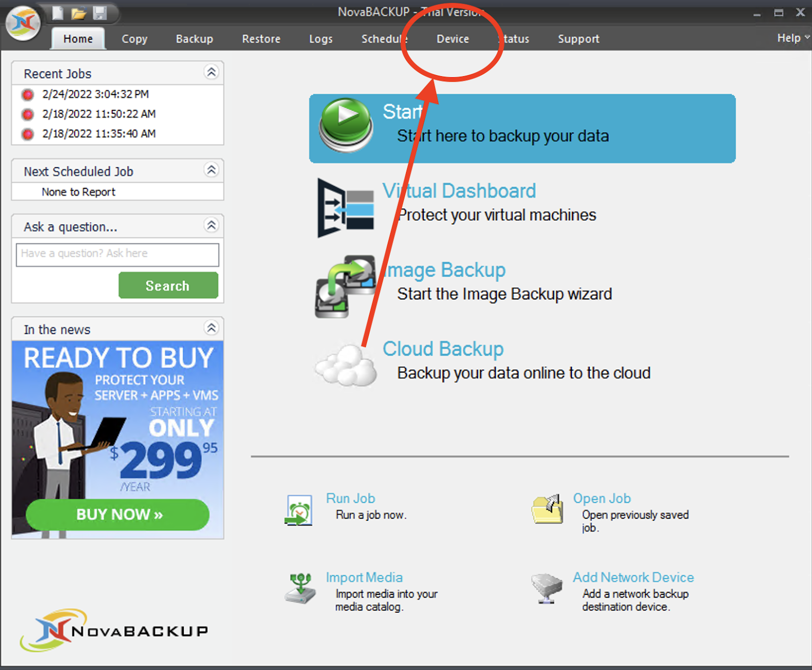Switch to the Home tab
Image resolution: width=812 pixels, height=670 pixels.
coord(78,39)
